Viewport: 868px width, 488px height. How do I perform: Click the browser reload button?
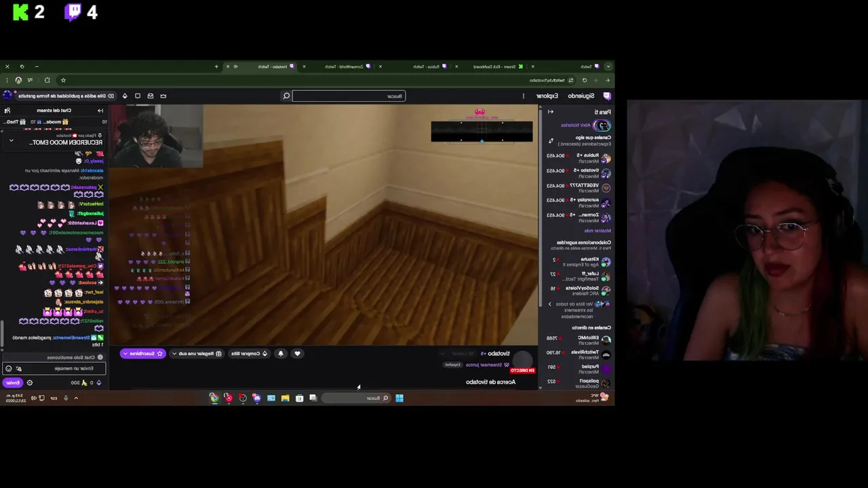coord(585,80)
